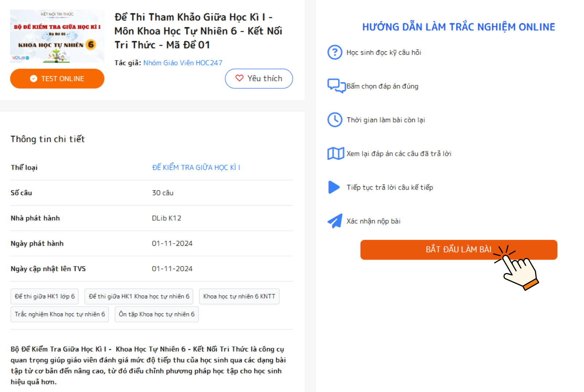584x392 pixels.
Task: Open author link Nhóm Giáo Viên HOC247
Action: (182, 63)
